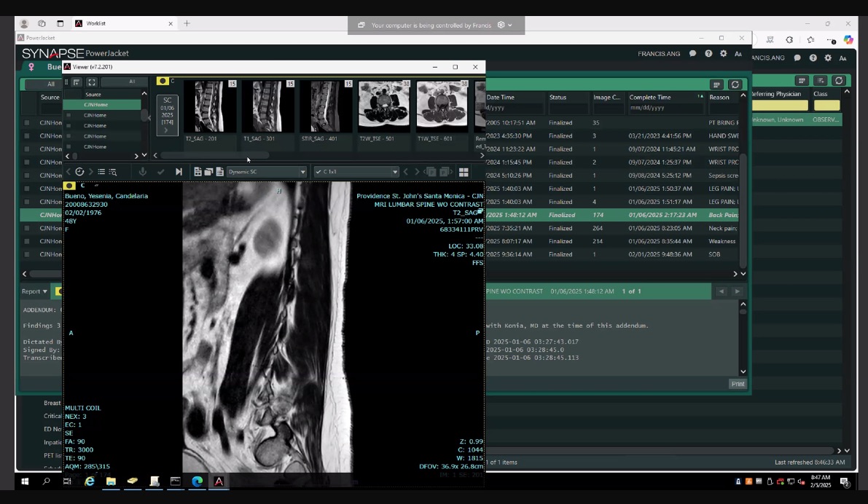This screenshot has height=504, width=868.
Task: Click the Print button below the report
Action: point(738,384)
